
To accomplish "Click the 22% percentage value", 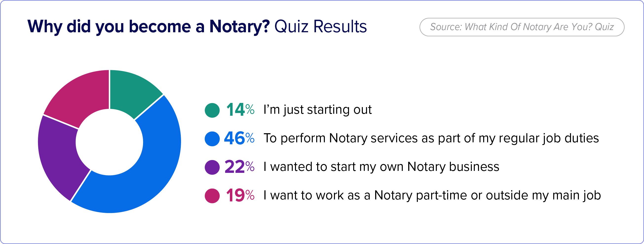I will (x=239, y=167).
